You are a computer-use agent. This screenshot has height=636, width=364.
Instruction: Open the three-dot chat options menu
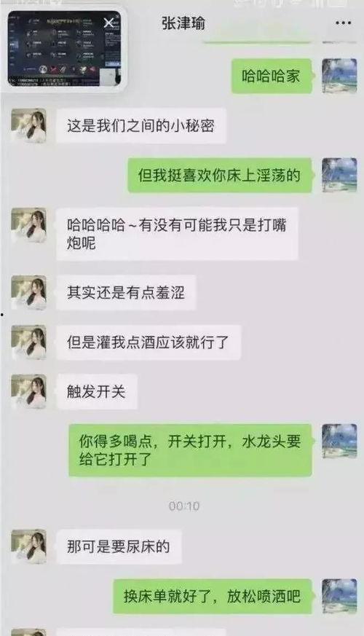point(343,23)
